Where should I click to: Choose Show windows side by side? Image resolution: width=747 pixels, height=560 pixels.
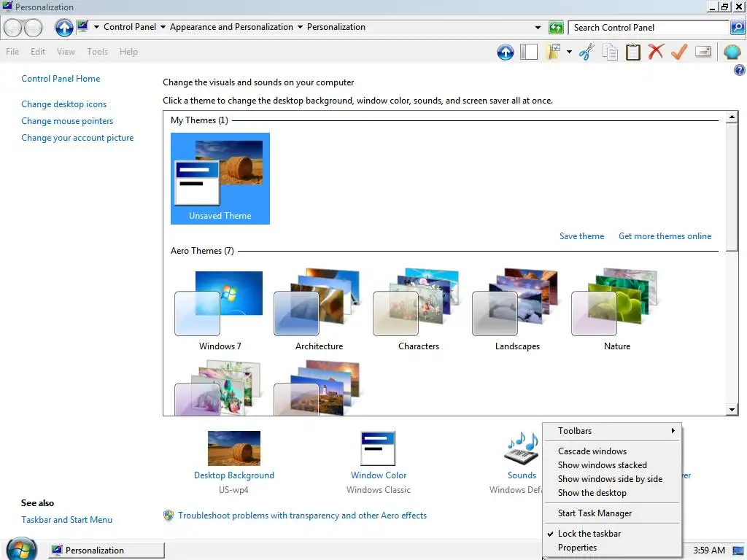(x=612, y=478)
